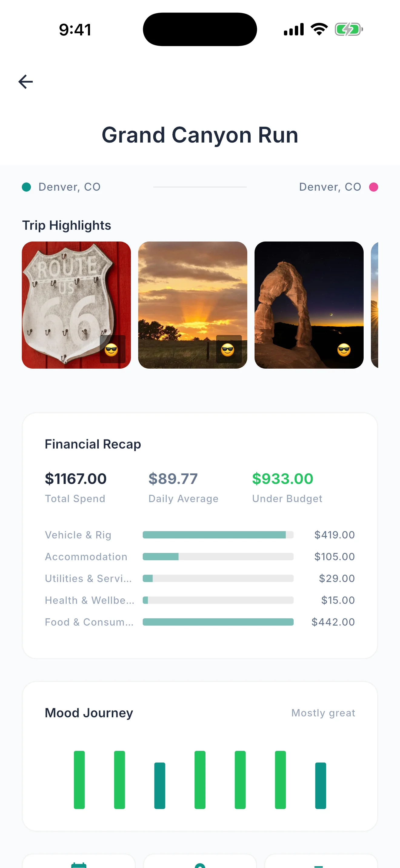Viewport: 400px width, 868px height.
Task: Select the first green mood bar
Action: tap(79, 780)
